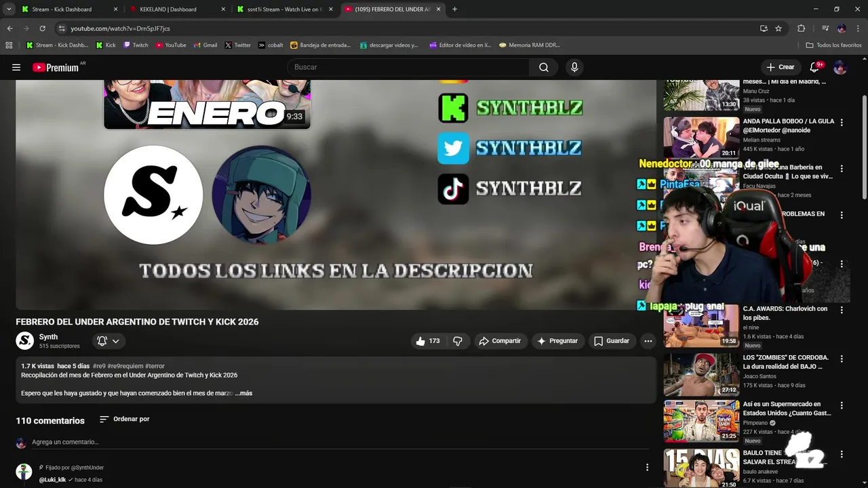The height and width of the screenshot is (488, 868).
Task: Open the Twitch bookmark
Action: pos(136,45)
